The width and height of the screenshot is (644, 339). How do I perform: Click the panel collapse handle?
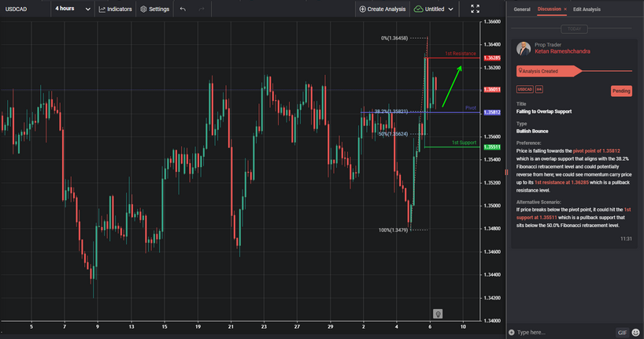click(506, 172)
